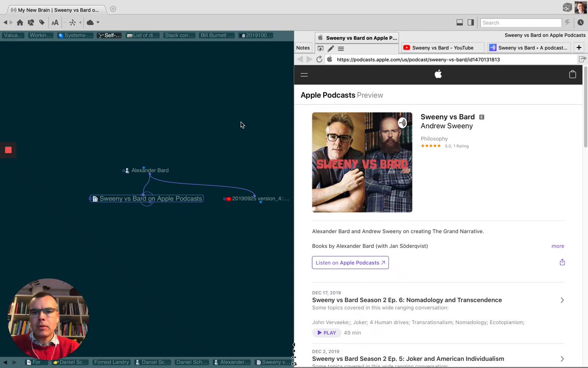Open the three-line attachment menu icon
The height and width of the screenshot is (368, 588).
[341, 49]
